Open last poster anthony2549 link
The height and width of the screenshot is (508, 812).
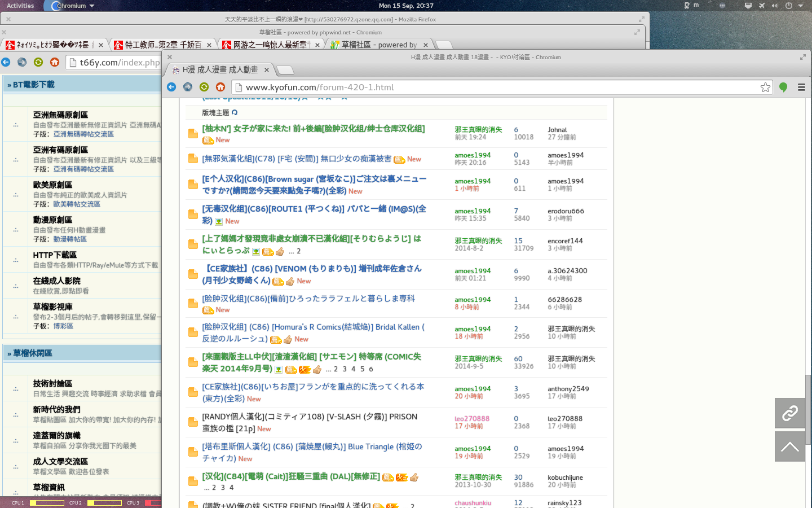coord(568,389)
